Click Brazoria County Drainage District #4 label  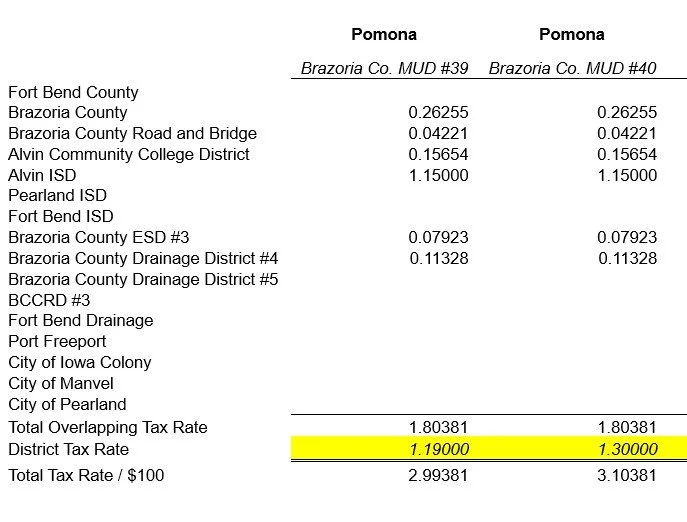(x=143, y=258)
